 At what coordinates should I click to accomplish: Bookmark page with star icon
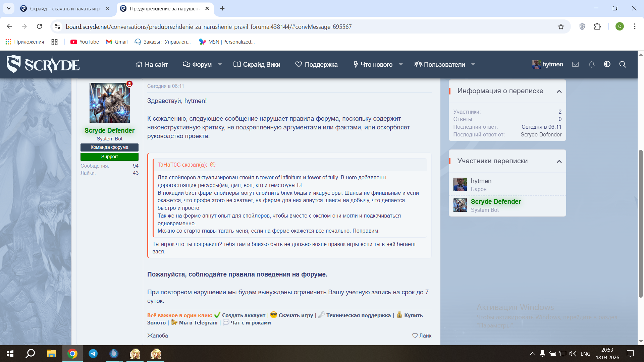561,26
